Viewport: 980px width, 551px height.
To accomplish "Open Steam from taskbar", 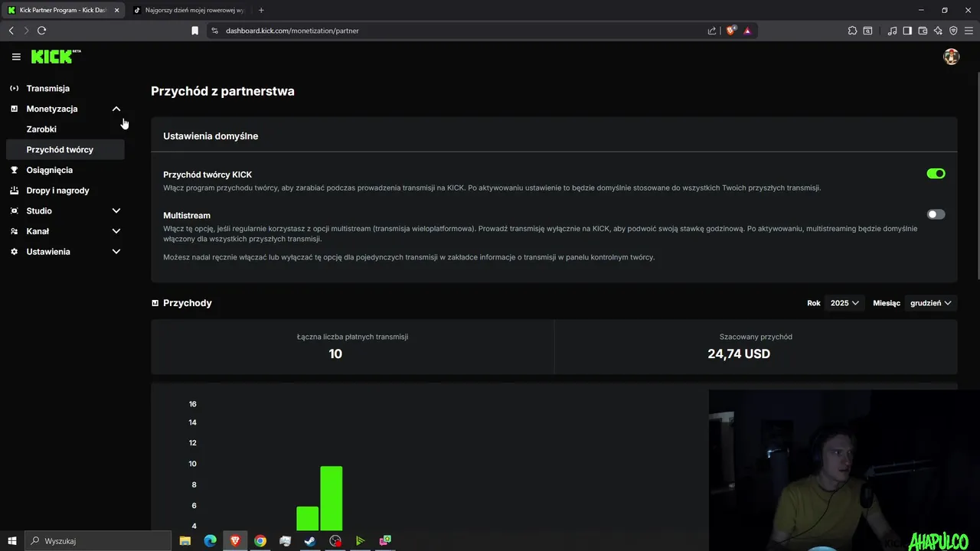I will (310, 541).
